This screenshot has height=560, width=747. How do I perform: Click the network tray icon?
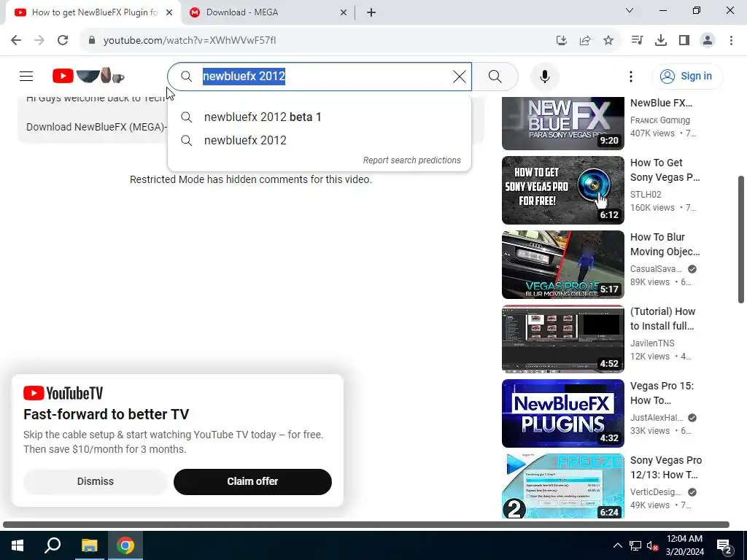click(635, 545)
